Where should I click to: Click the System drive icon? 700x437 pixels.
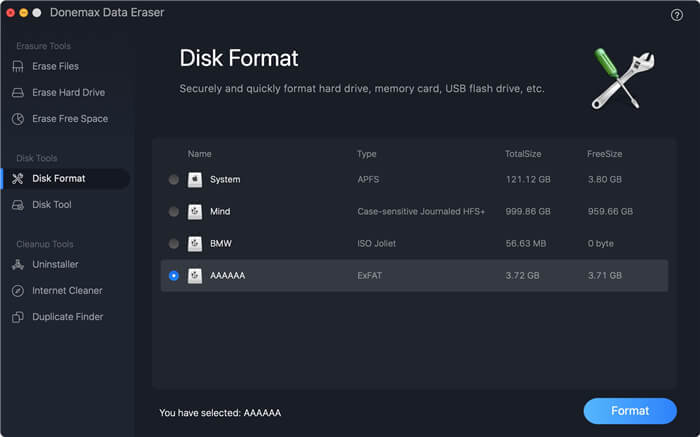[195, 179]
